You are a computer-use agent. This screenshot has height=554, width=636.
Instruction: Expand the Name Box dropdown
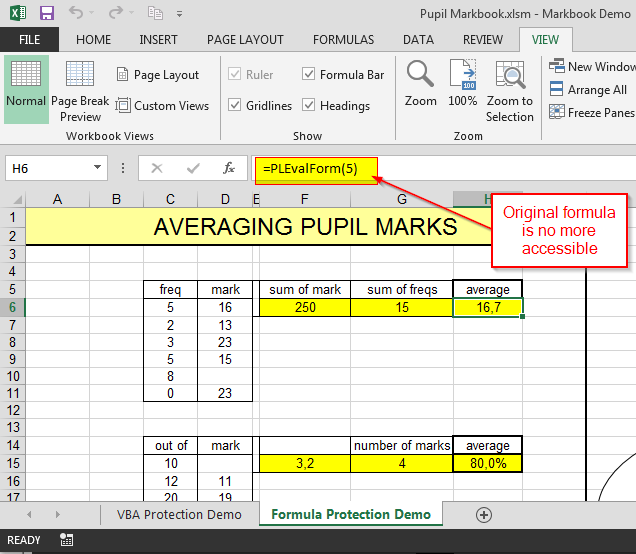coord(97,168)
